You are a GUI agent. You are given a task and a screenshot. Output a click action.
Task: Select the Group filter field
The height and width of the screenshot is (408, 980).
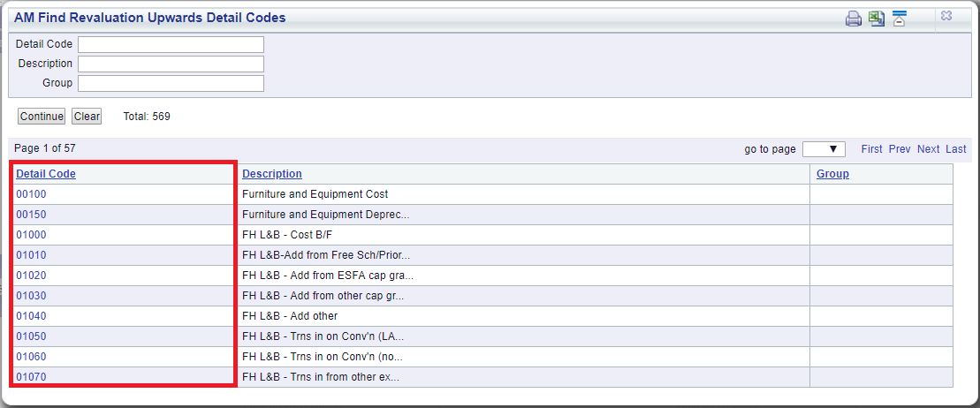pos(171,83)
